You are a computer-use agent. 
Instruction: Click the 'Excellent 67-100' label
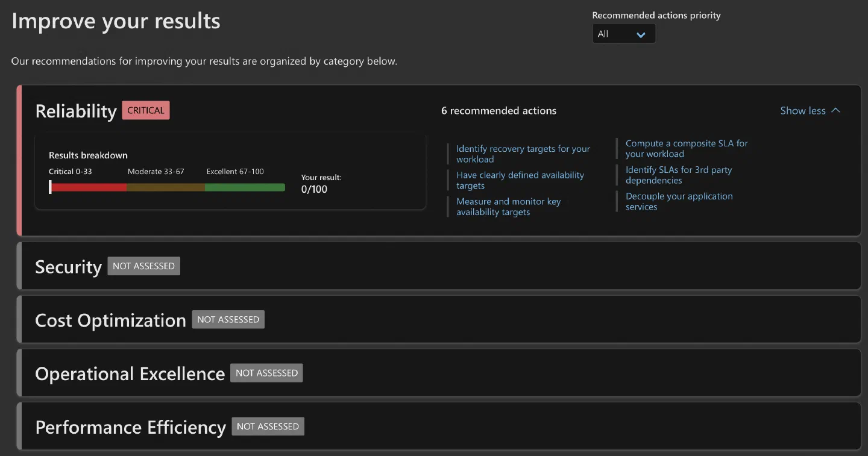pos(235,172)
